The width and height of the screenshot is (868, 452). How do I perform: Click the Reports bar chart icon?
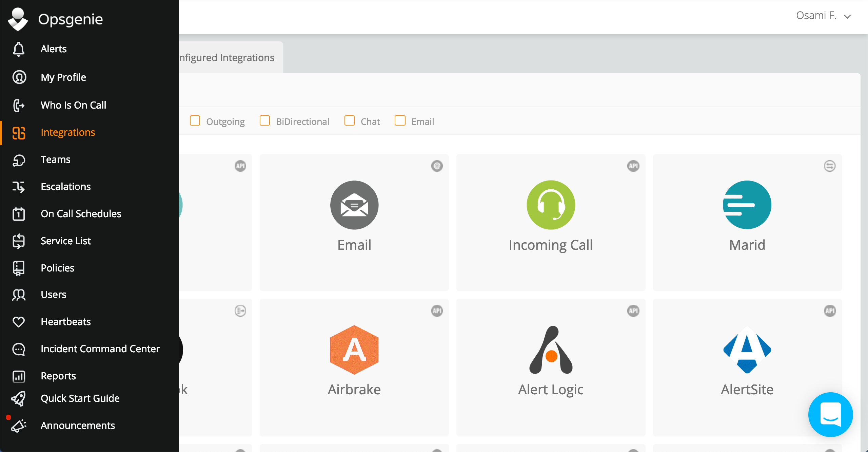pos(19,376)
